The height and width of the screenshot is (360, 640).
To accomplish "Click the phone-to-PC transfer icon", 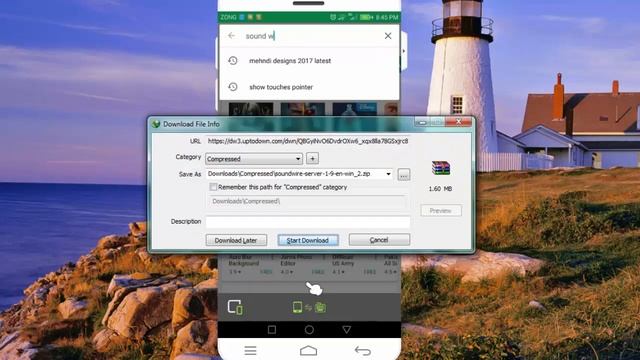I will 309,307.
